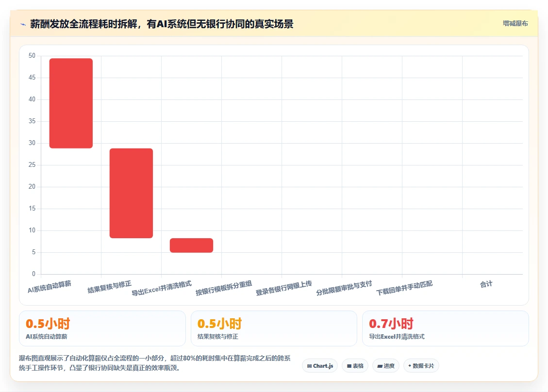This screenshot has width=548, height=392.
Task: Click the y-axis value 35
Action: pos(32,121)
